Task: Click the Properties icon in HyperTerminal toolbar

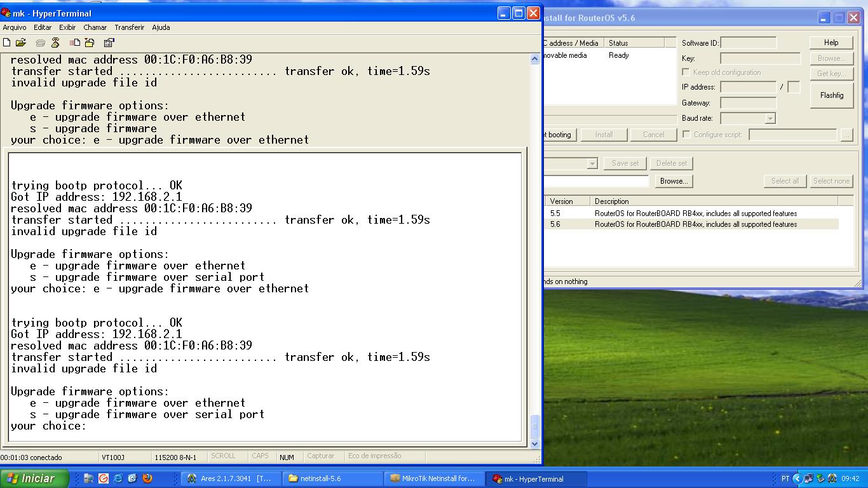Action: tap(109, 43)
